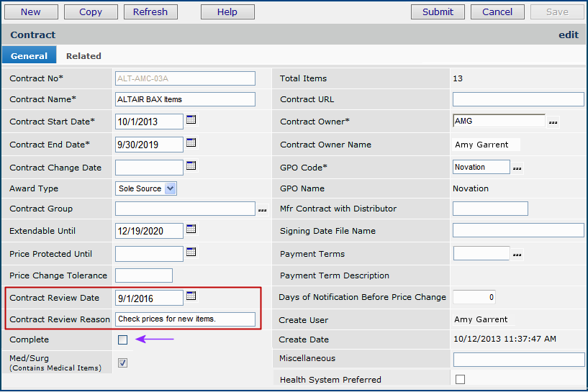Open the Payment Terms lookup ellipsis
The height and width of the screenshot is (392, 588).
(x=517, y=255)
